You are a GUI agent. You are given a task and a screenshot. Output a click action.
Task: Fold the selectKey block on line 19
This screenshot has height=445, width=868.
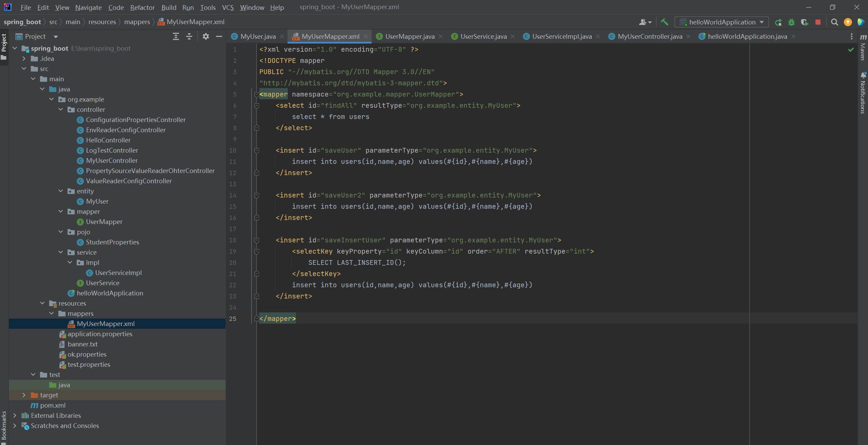pyautogui.click(x=257, y=251)
